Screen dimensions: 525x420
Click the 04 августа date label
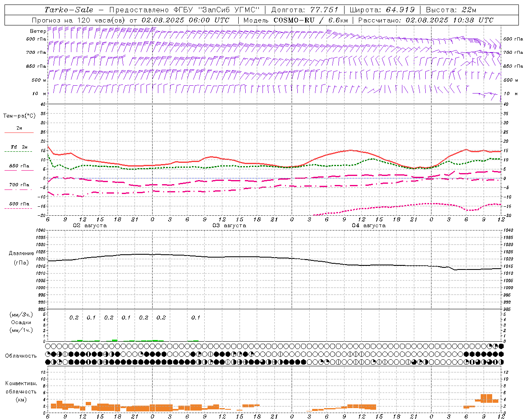369,226
